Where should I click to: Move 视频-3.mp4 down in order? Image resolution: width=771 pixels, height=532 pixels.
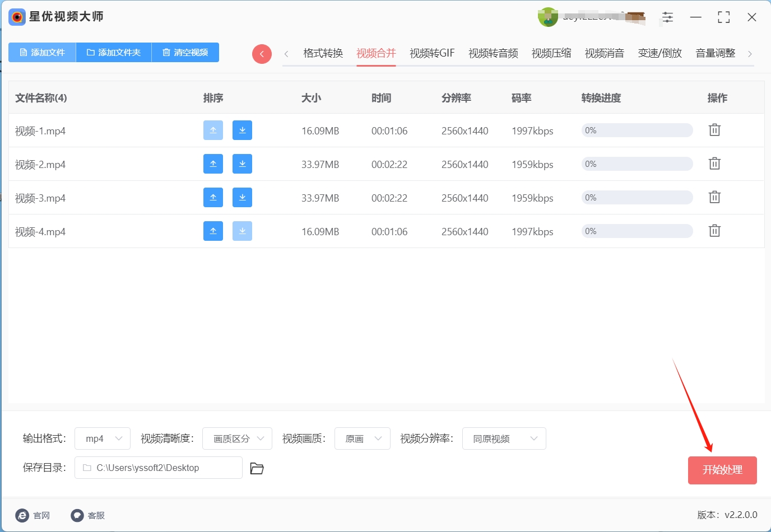pyautogui.click(x=242, y=198)
